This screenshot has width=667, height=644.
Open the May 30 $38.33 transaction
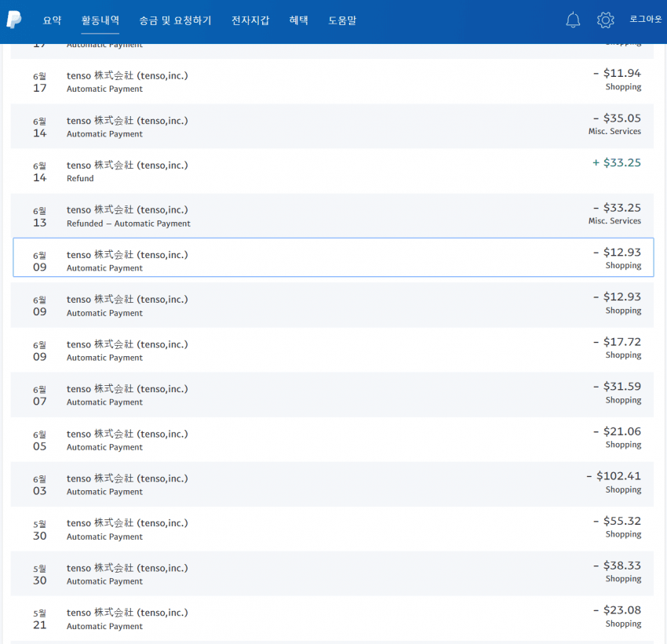[x=332, y=574]
